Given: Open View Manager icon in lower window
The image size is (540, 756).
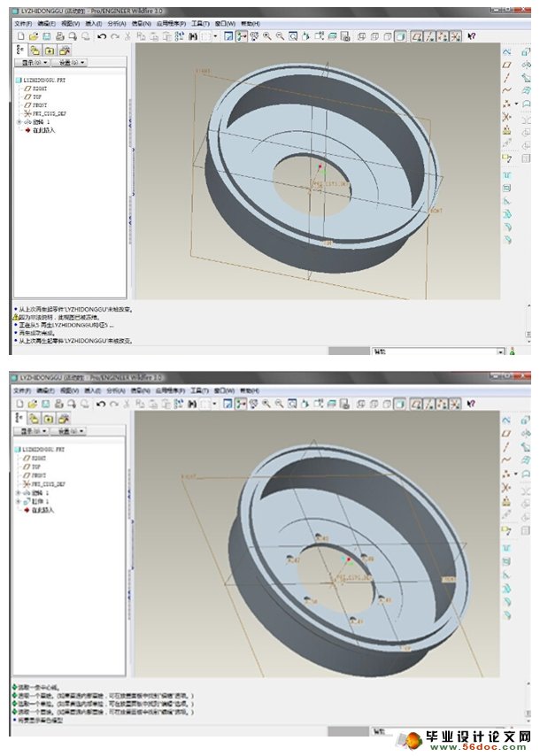Looking at the screenshot, I should [x=344, y=404].
